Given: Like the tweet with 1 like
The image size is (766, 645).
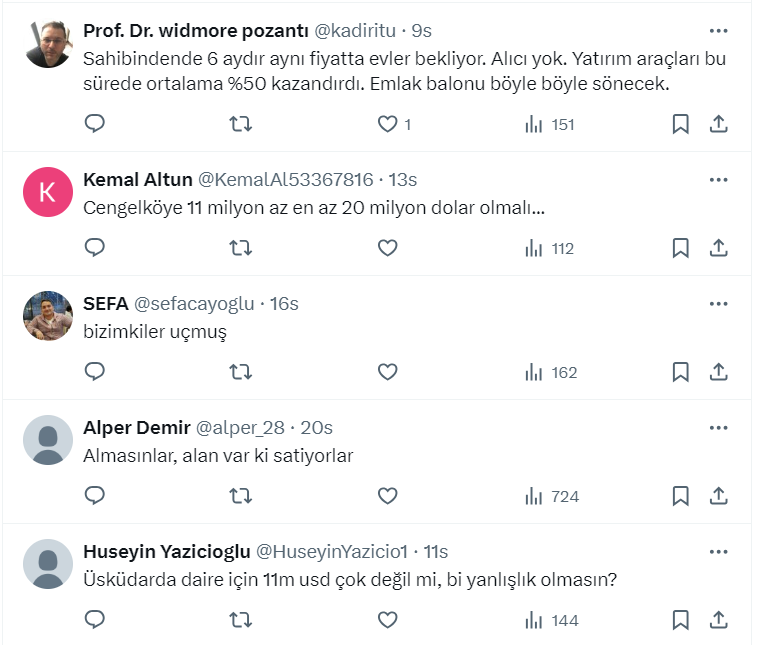Looking at the screenshot, I should pos(388,124).
